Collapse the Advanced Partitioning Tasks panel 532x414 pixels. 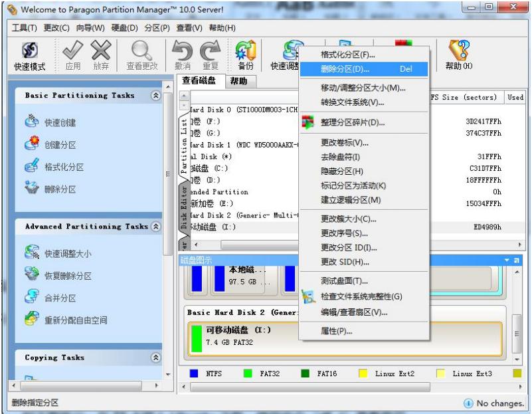(x=155, y=227)
